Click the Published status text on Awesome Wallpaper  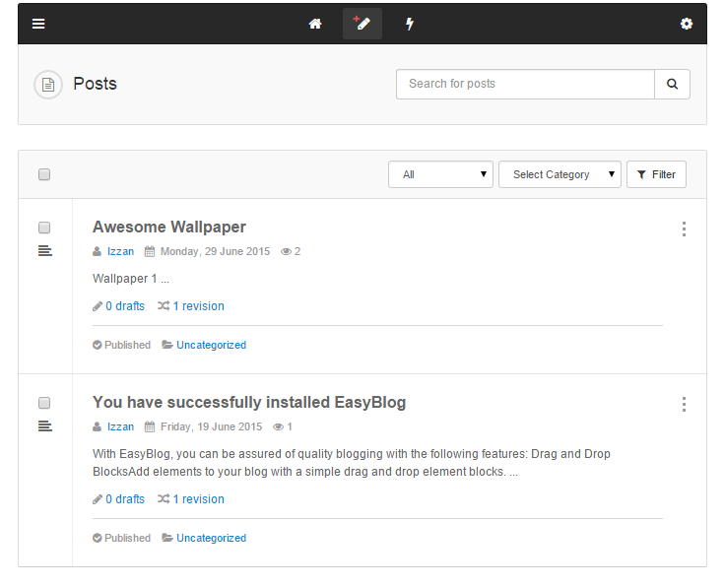click(x=127, y=345)
